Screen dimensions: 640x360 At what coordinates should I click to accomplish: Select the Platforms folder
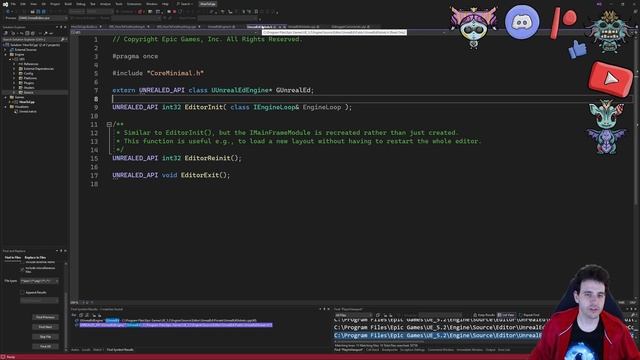pyautogui.click(x=30, y=78)
